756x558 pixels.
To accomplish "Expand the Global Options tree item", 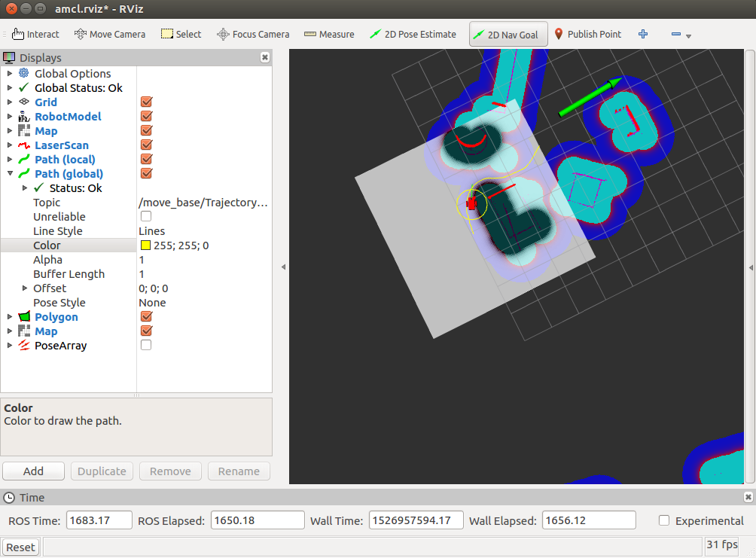I will (10, 74).
